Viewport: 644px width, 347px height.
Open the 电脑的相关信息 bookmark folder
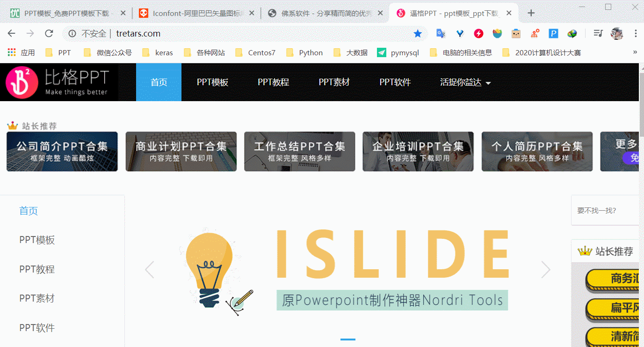pyautogui.click(x=461, y=52)
